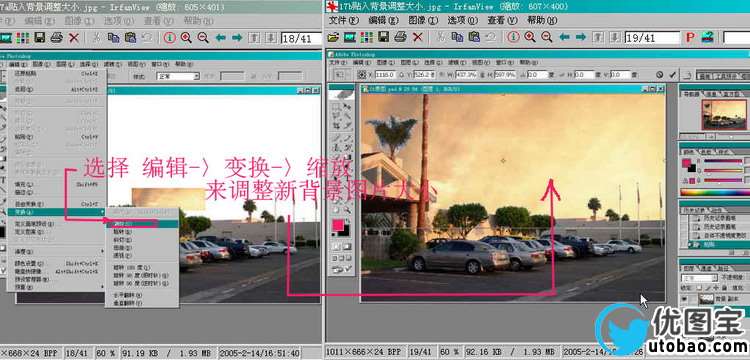750x360 pixels.
Task: Jump to last image in right window
Action: coord(614,37)
